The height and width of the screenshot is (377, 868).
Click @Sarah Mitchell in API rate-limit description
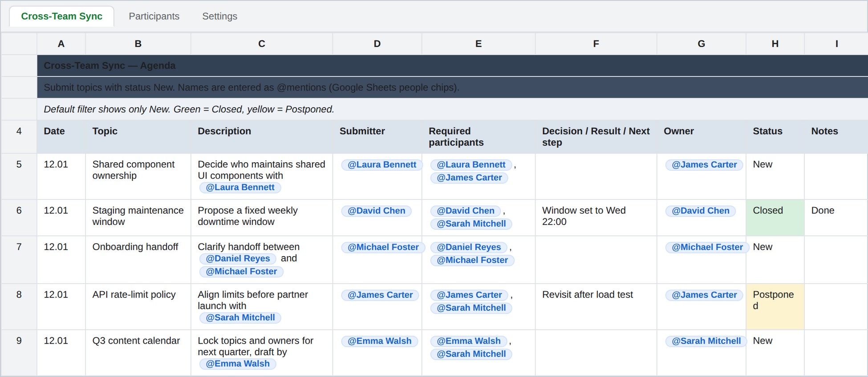coord(240,317)
